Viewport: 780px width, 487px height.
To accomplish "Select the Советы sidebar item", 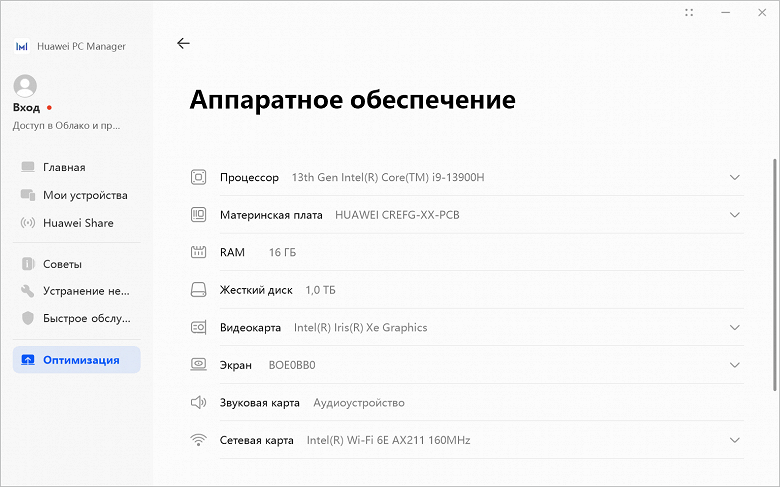I will (62, 264).
